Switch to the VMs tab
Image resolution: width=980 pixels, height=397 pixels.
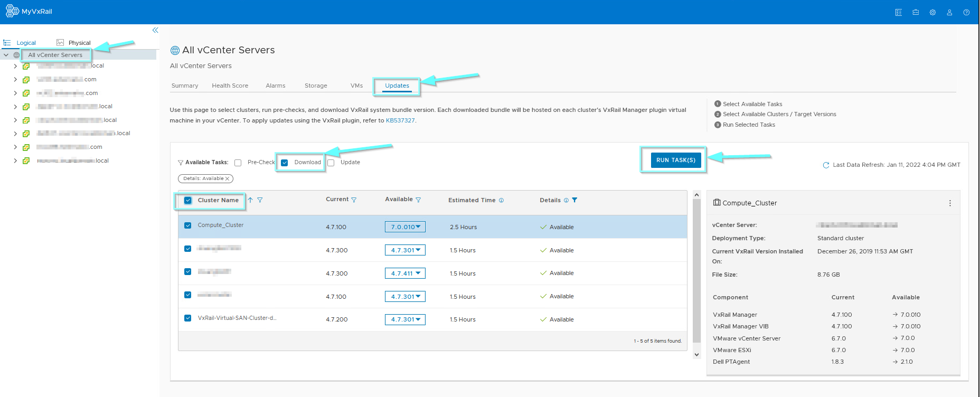pyautogui.click(x=357, y=86)
